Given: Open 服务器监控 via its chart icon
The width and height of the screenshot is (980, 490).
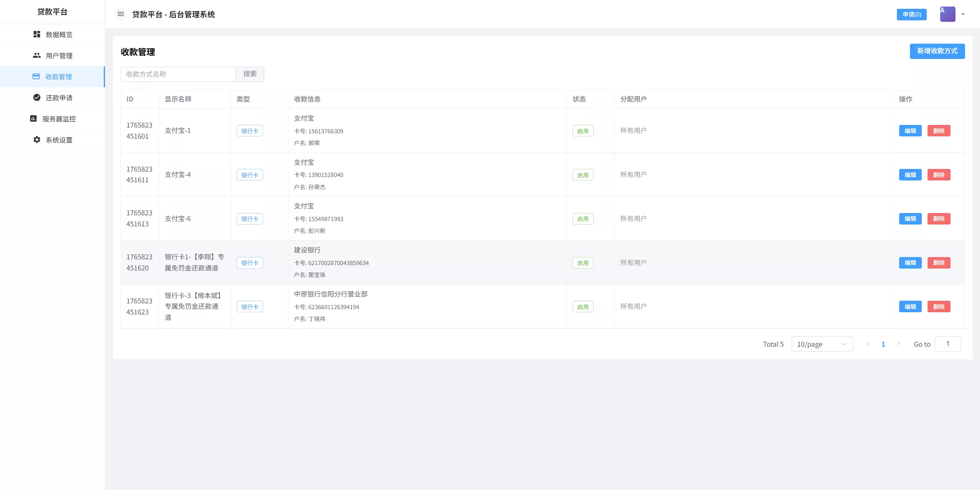Looking at the screenshot, I should pos(33,118).
